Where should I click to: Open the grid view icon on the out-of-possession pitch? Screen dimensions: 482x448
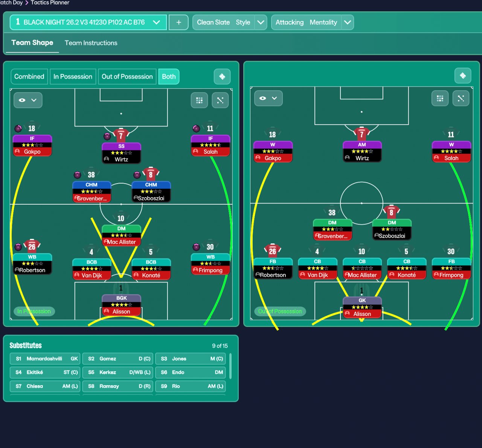(x=440, y=98)
